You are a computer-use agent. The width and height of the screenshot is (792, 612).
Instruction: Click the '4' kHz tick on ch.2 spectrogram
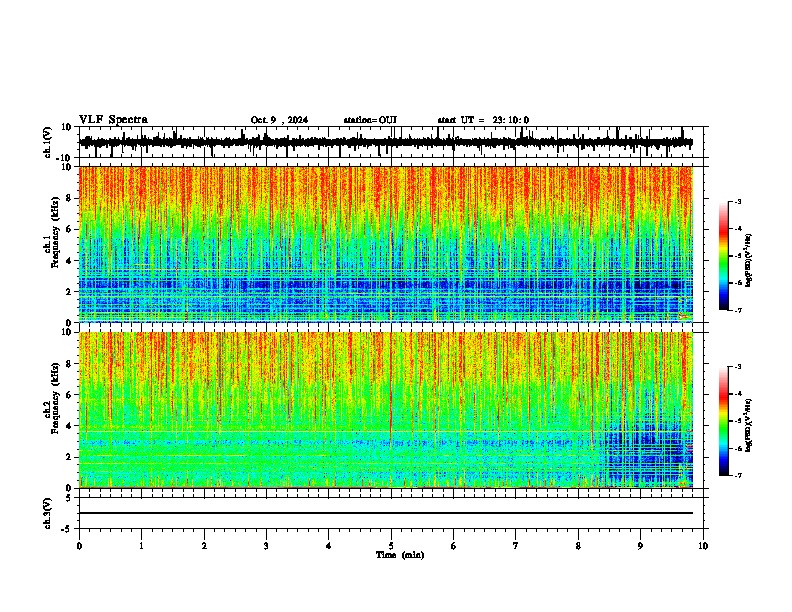coord(70,426)
